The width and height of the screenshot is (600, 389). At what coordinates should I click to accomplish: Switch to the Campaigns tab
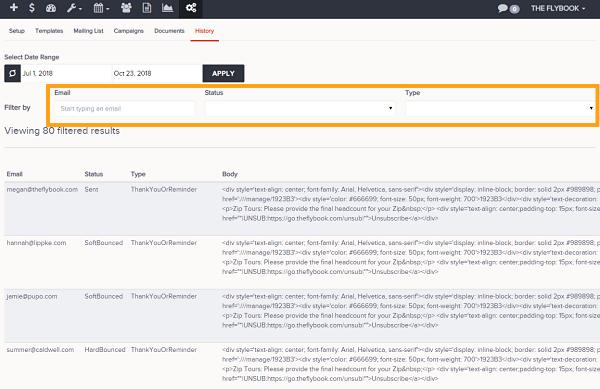tap(129, 31)
